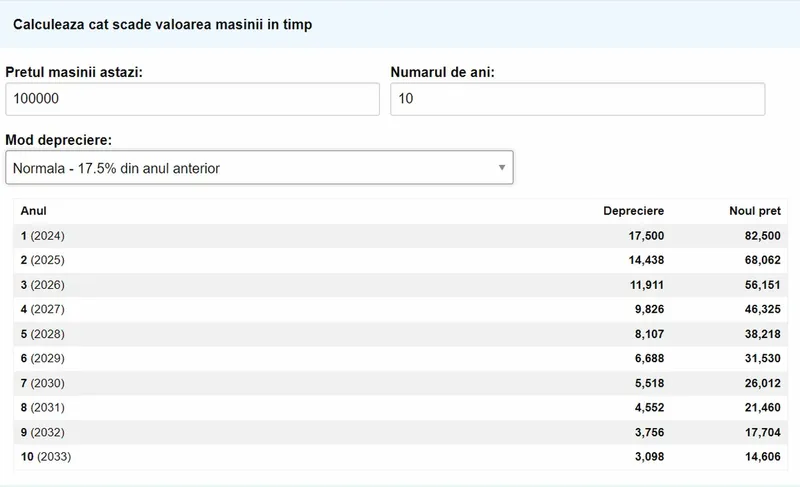Select the Anul column header
The width and height of the screenshot is (800, 487).
[x=34, y=211]
